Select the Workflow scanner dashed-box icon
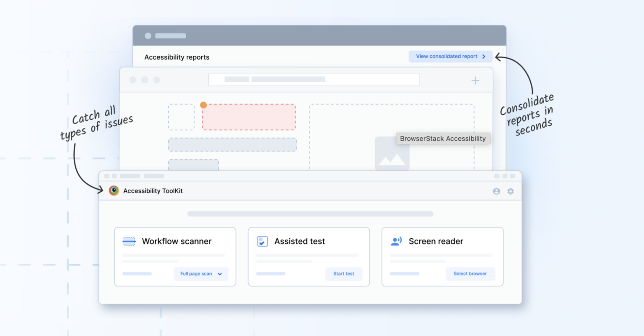Screen dimensions: 644x336 click(x=129, y=241)
